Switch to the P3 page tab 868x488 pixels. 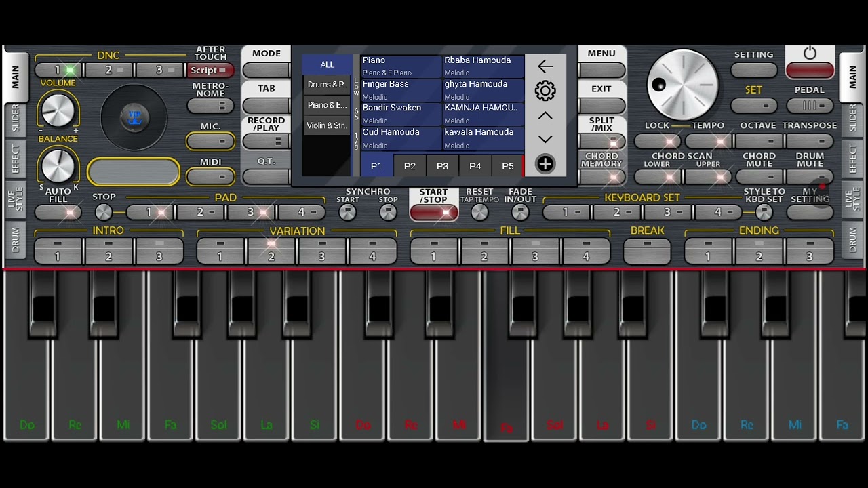[x=442, y=166]
